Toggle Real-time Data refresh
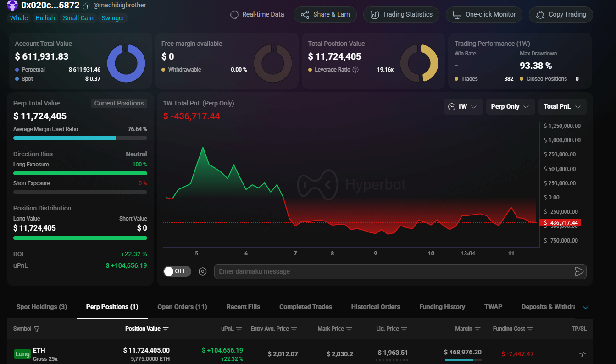Viewport: 616px width, 364px height. point(257,14)
